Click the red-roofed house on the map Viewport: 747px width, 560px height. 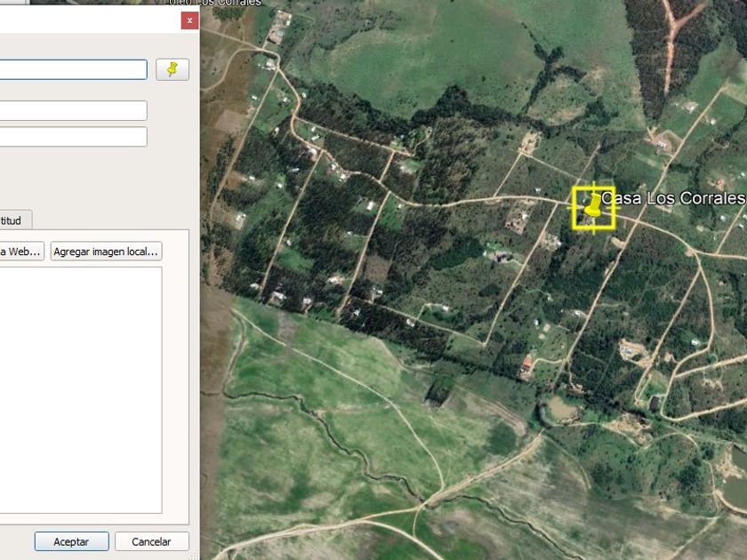[527, 364]
